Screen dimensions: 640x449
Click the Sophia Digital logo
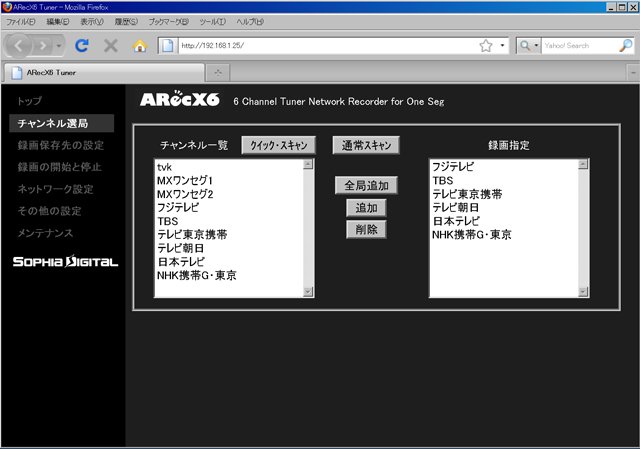click(65, 261)
